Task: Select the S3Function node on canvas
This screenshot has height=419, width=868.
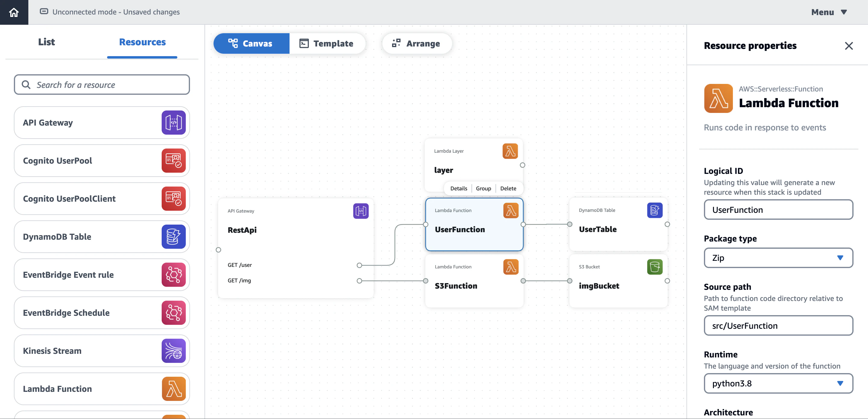Action: 474,281
